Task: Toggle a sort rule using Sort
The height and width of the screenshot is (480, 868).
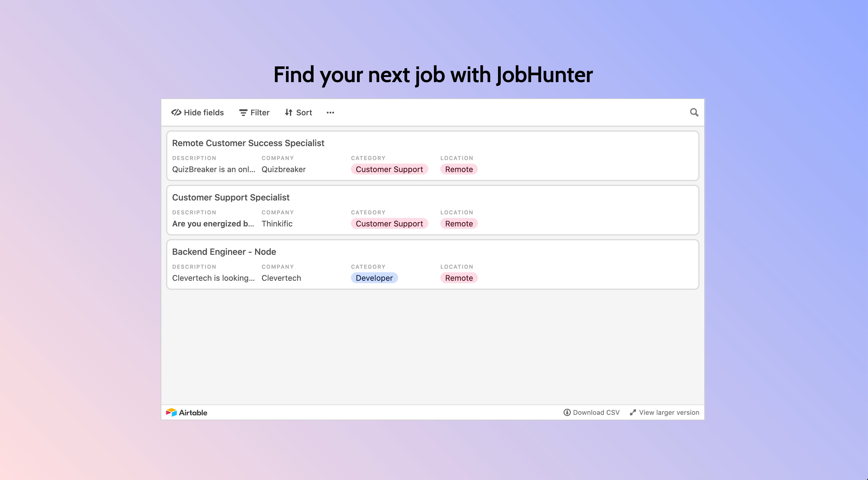Action: point(298,113)
